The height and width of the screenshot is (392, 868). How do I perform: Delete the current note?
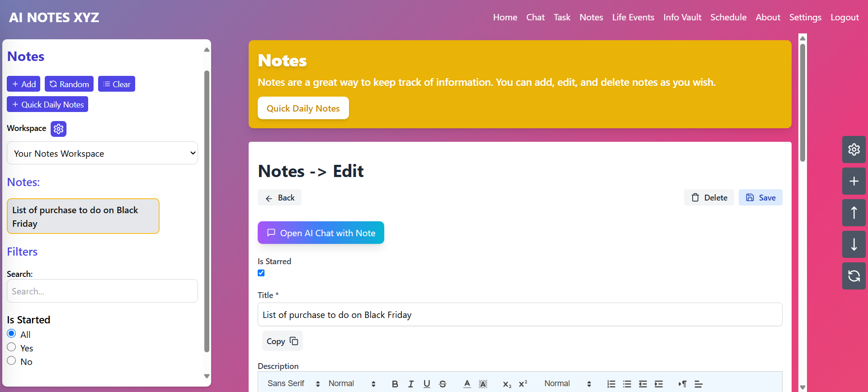point(709,197)
